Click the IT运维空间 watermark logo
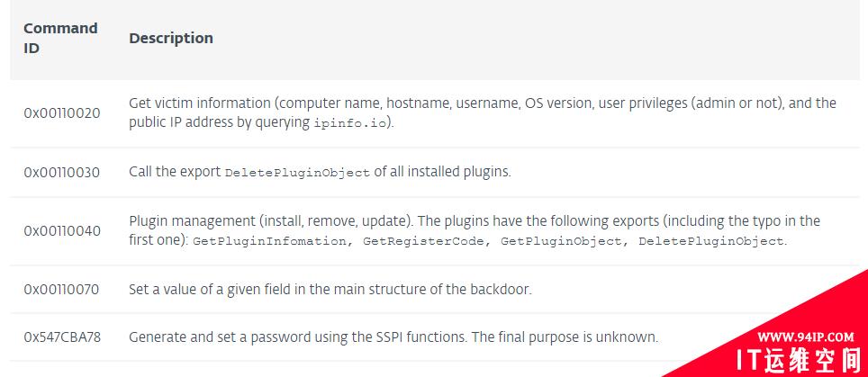The height and width of the screenshot is (377, 868). coord(799,361)
